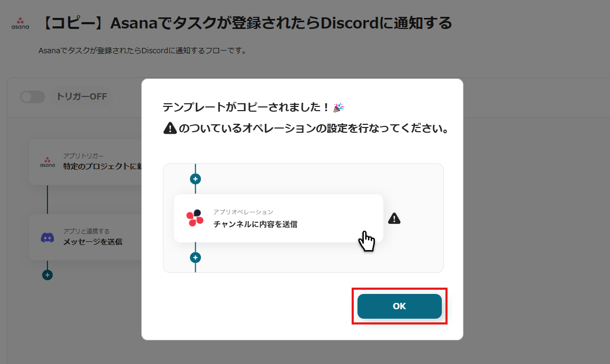610x364 pixels.
Task: Open the 特定のプロジェクト Asana trigger step
Action: pyautogui.click(x=85, y=162)
